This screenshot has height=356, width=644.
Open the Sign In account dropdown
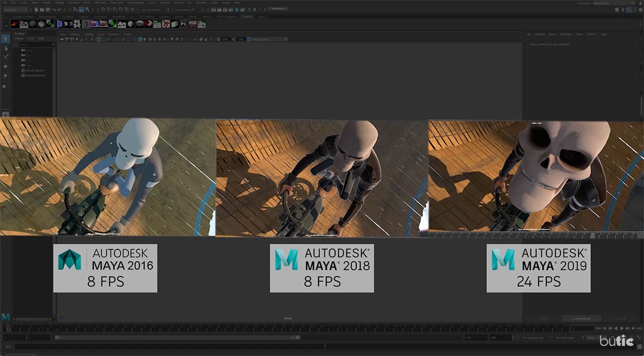click(x=278, y=9)
